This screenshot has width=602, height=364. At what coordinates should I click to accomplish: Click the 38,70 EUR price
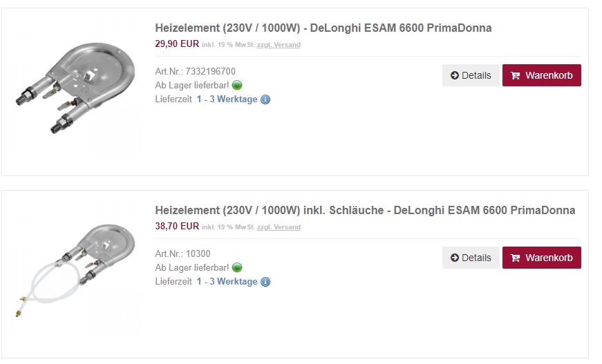point(177,226)
